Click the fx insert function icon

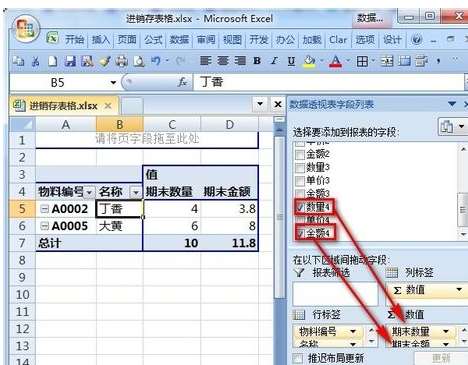tap(182, 82)
